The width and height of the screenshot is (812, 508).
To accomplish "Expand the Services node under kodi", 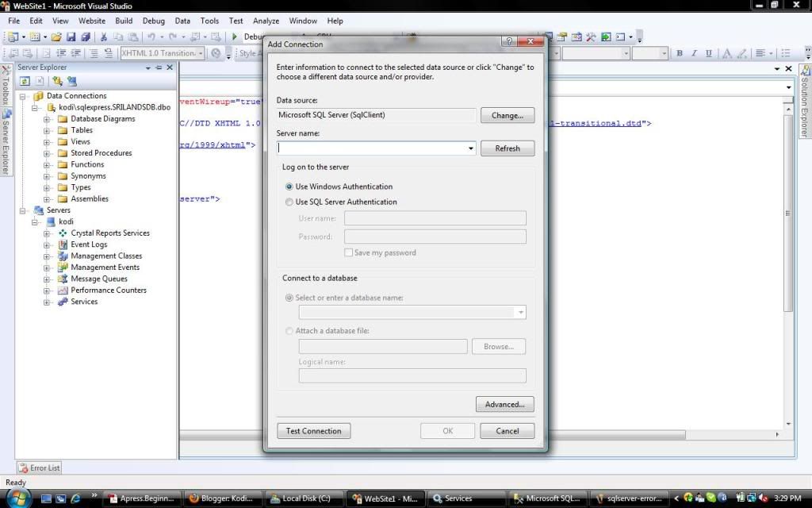I will pyautogui.click(x=47, y=302).
